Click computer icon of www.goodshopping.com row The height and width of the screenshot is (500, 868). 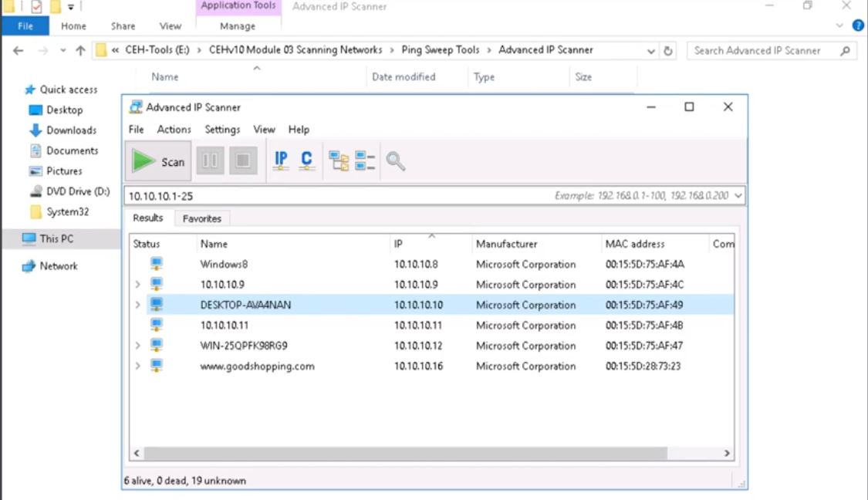157,366
